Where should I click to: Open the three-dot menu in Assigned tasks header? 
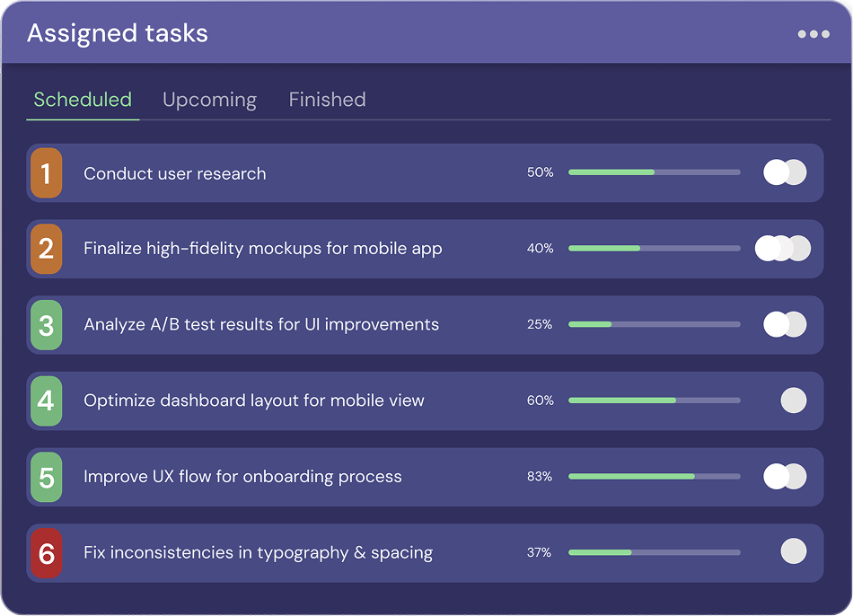(x=813, y=34)
